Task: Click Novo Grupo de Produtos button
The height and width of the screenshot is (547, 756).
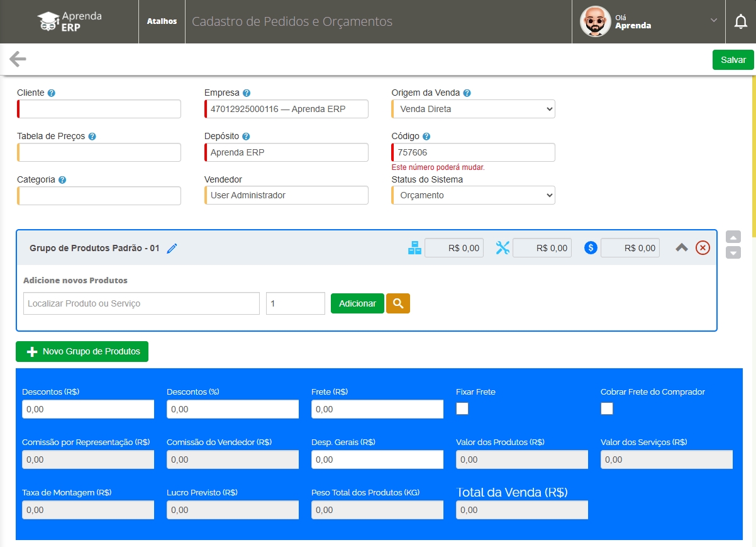Action: point(82,351)
